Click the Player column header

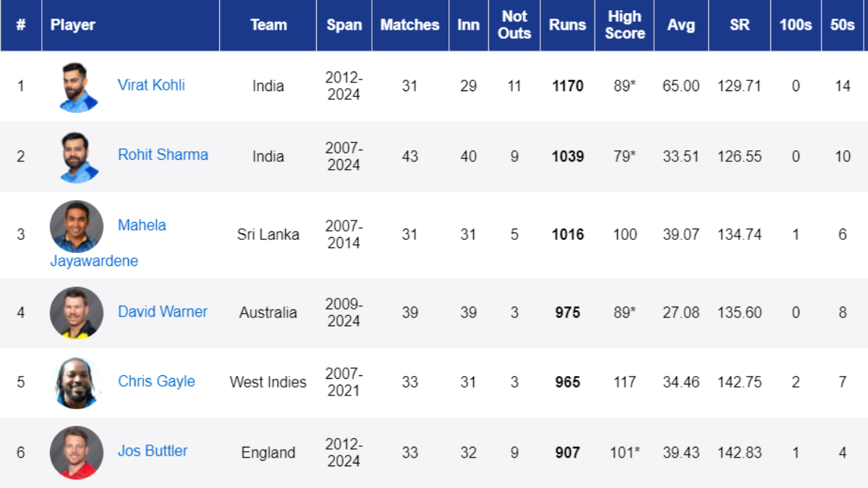pyautogui.click(x=73, y=25)
